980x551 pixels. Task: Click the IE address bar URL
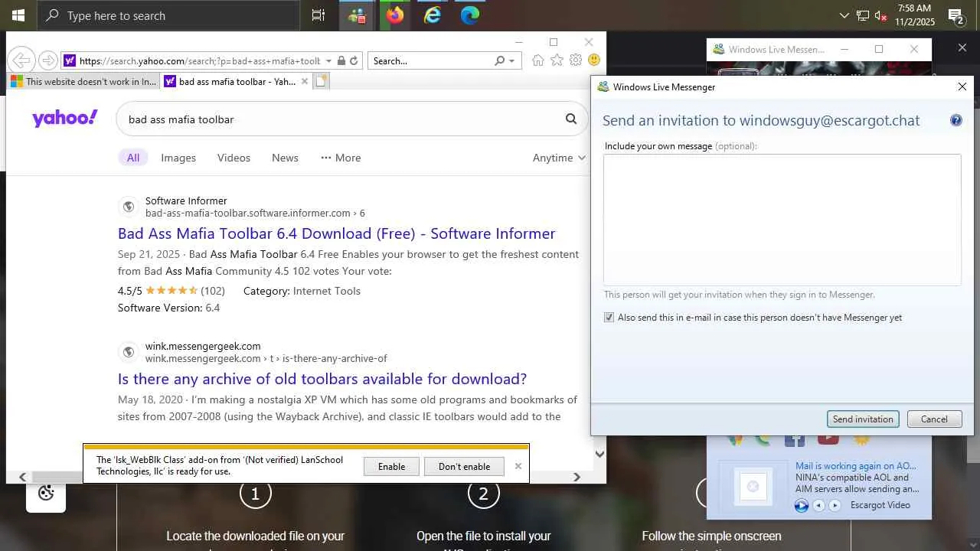point(199,60)
